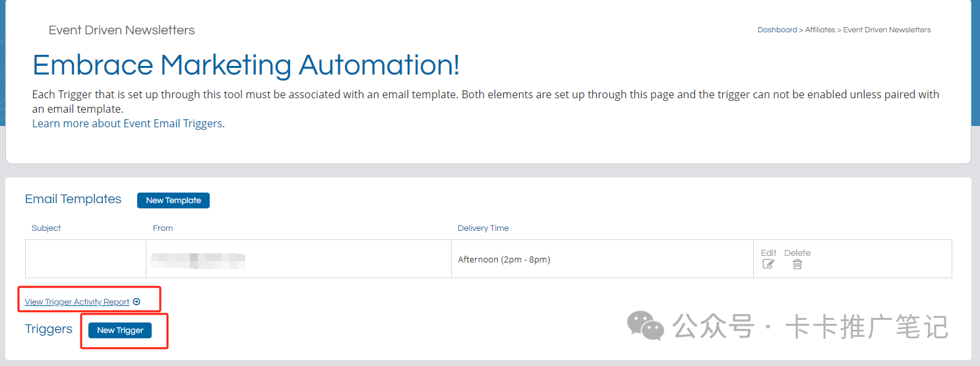Click the Subject column header

point(46,228)
